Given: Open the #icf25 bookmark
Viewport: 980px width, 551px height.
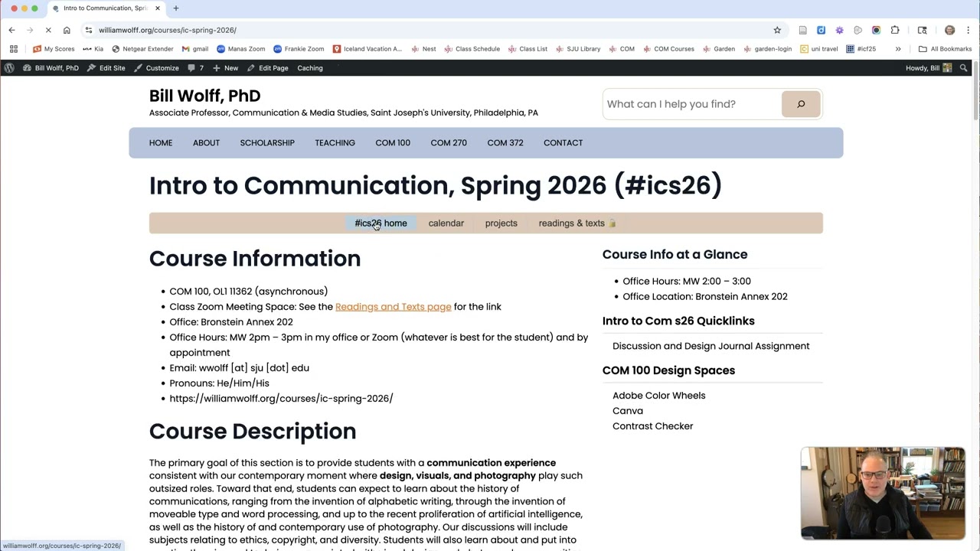Looking at the screenshot, I should click(x=861, y=49).
